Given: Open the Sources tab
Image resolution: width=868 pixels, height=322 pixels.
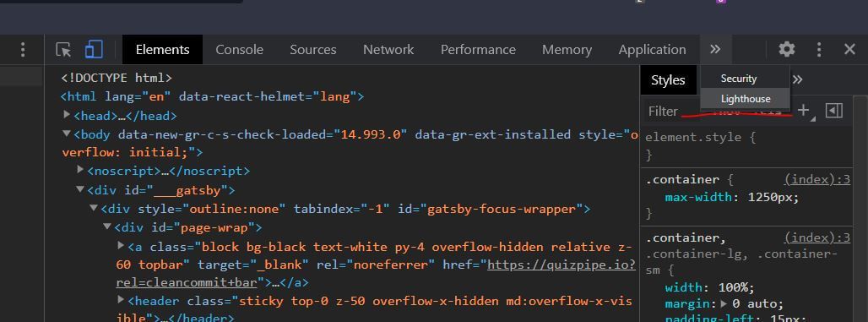Looking at the screenshot, I should click(x=312, y=49).
